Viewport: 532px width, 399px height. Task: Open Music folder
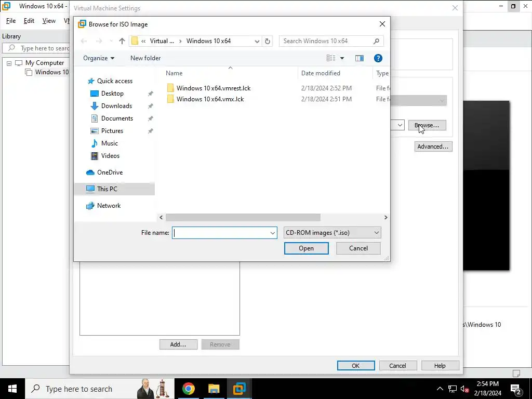(109, 143)
